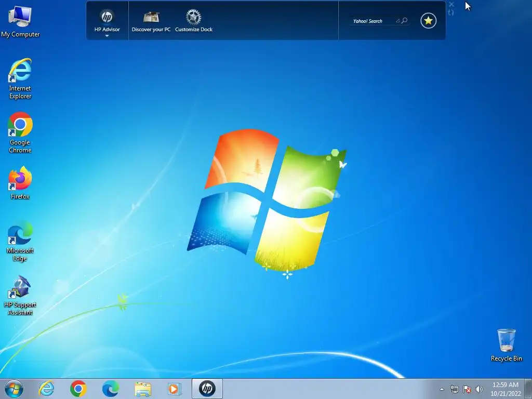The width and height of the screenshot is (532, 399).
Task: Close the HP dock with the X
Action: click(451, 4)
